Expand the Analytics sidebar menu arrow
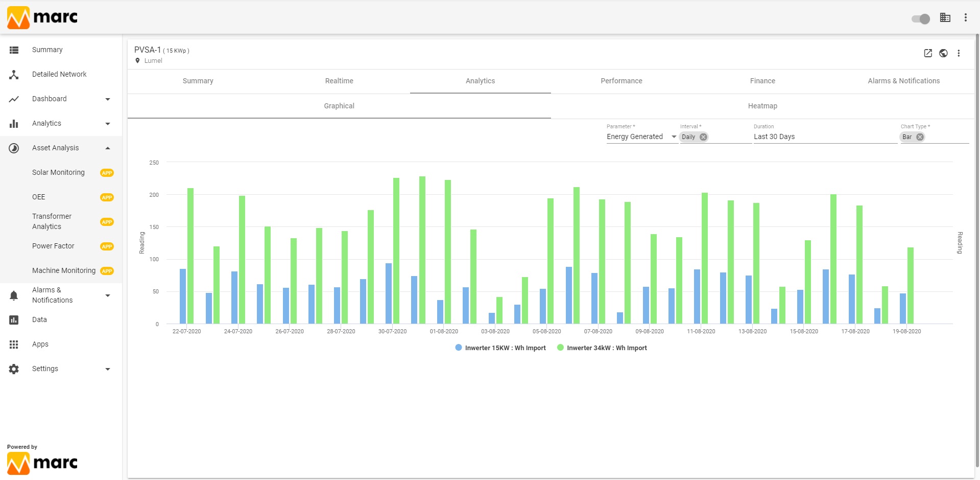The image size is (980, 480). point(108,124)
